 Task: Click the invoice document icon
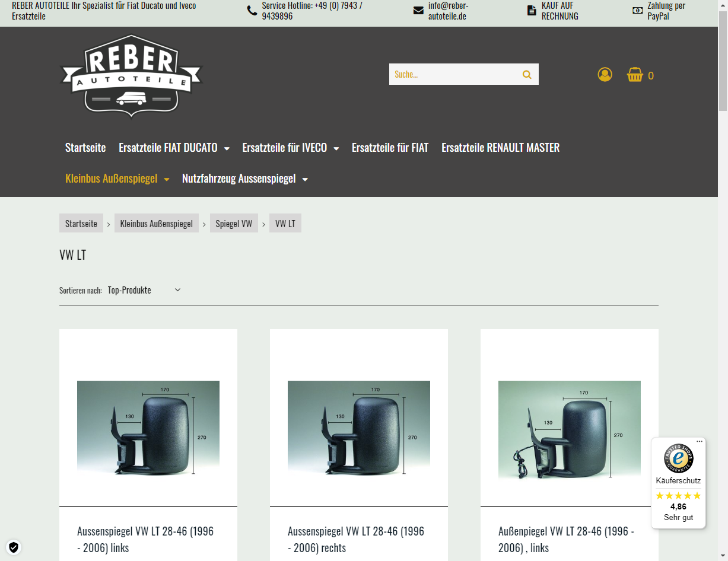(532, 11)
